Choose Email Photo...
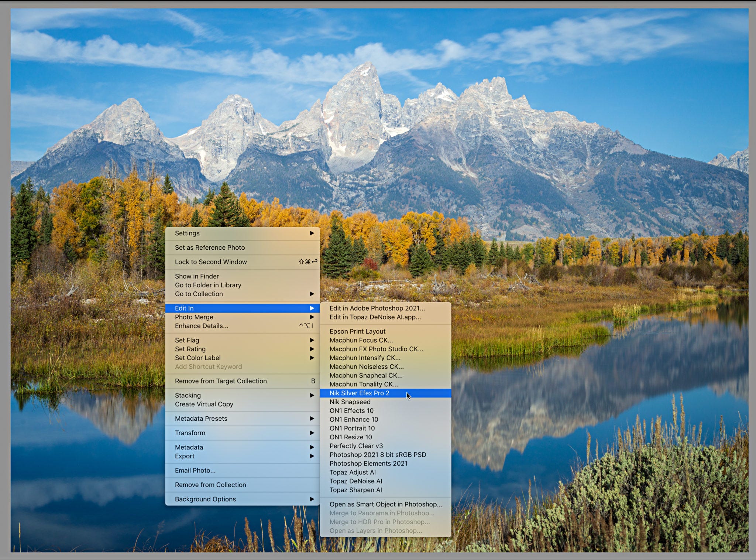756x560 pixels. tap(243, 471)
